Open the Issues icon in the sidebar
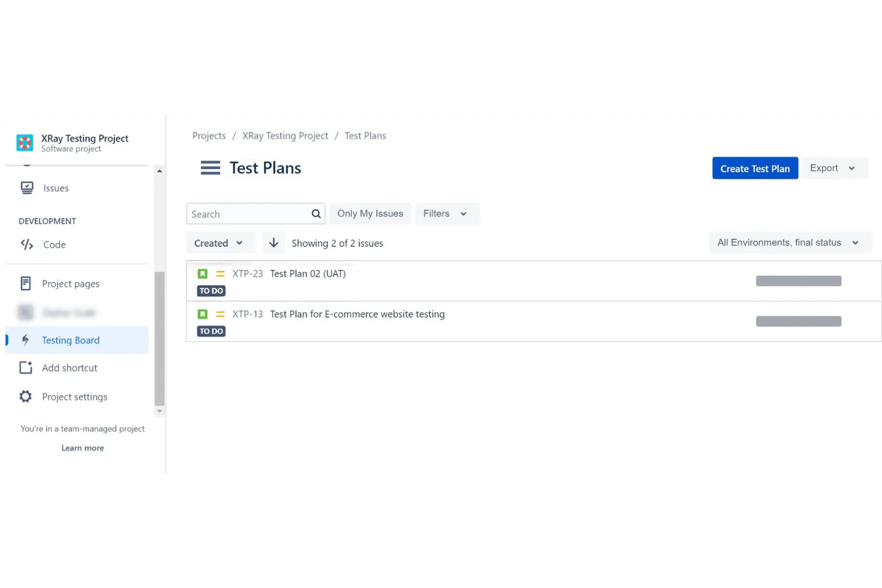882x588 pixels. point(27,188)
